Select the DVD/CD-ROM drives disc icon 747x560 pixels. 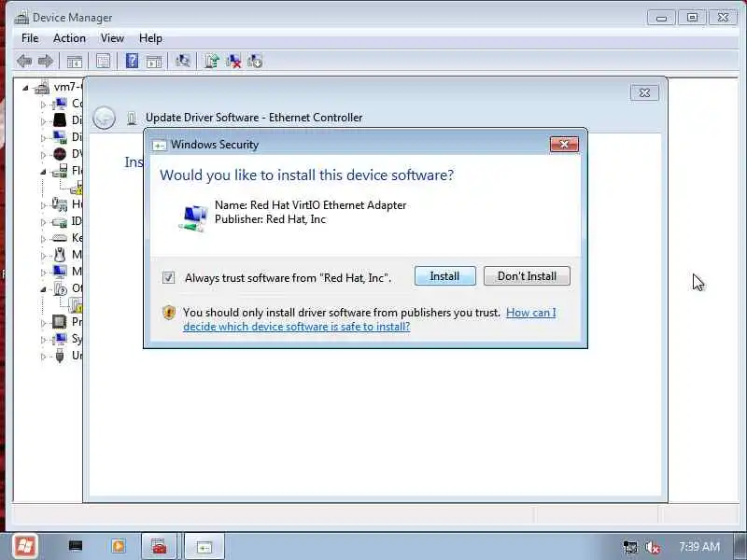pos(60,154)
